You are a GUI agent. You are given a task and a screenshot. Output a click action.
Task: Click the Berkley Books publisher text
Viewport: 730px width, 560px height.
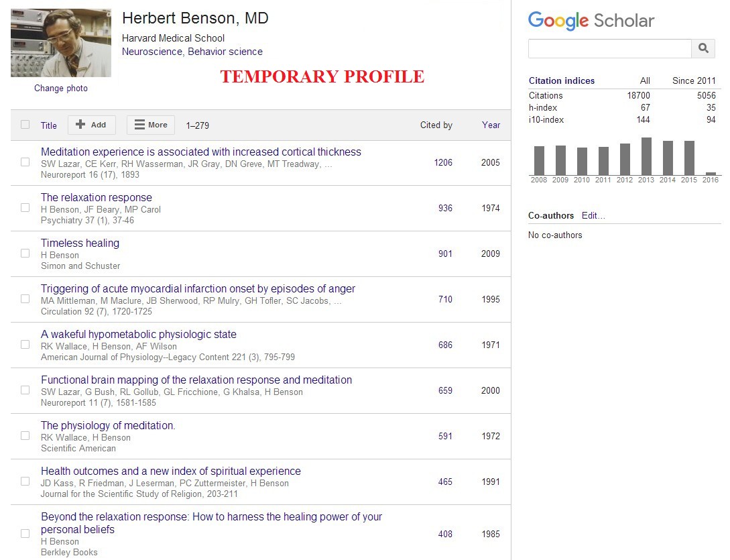[x=69, y=553]
